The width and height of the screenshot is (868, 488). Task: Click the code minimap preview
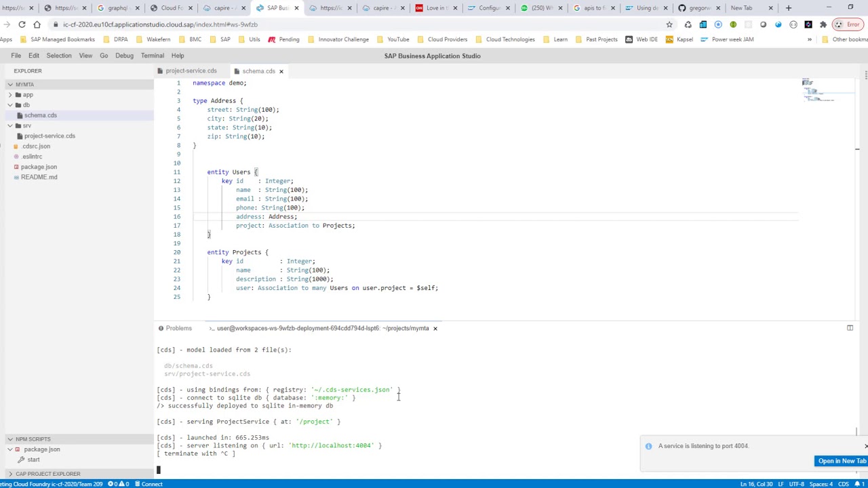point(827,91)
